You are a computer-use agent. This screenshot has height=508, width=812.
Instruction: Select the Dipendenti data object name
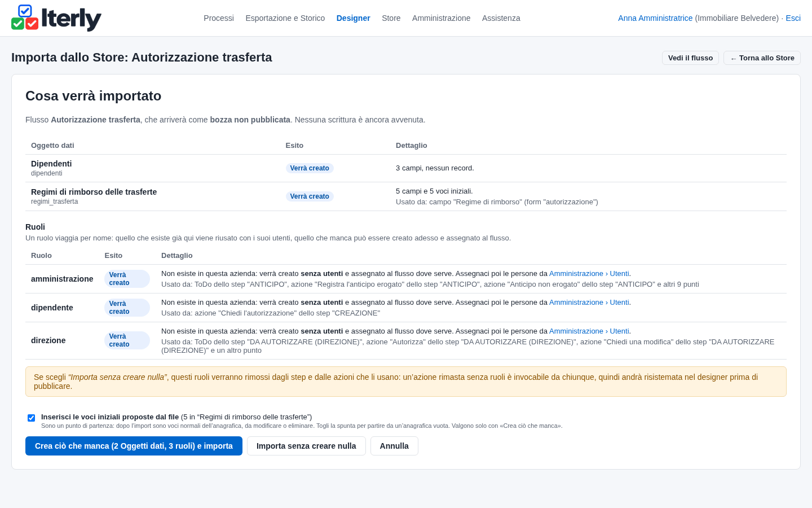tap(51, 164)
